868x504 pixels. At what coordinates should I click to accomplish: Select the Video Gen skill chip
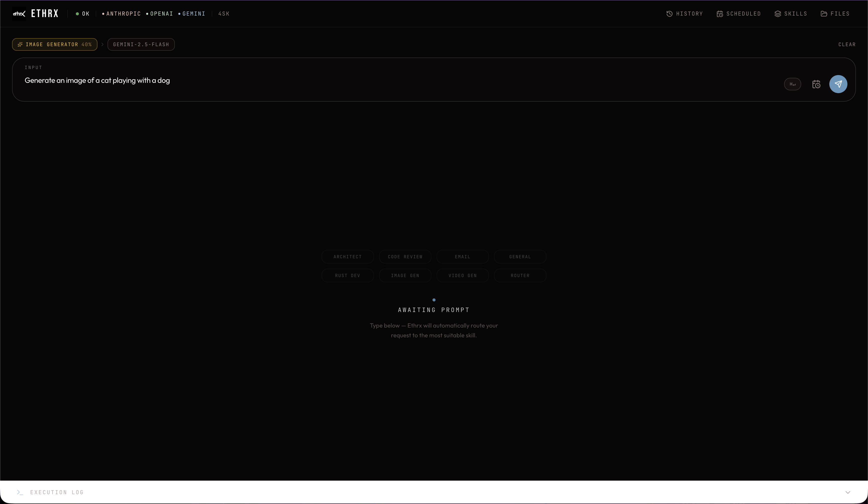tap(463, 275)
